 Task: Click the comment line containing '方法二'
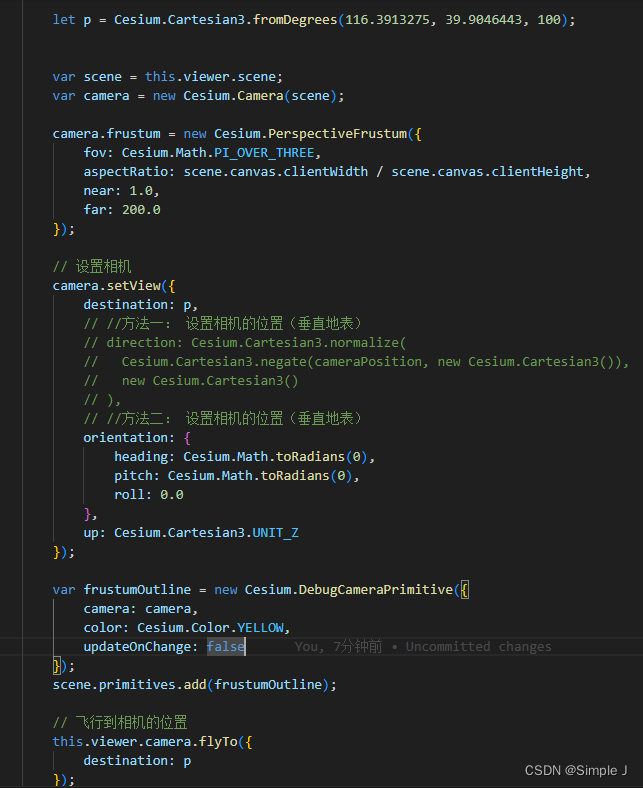coord(223,419)
